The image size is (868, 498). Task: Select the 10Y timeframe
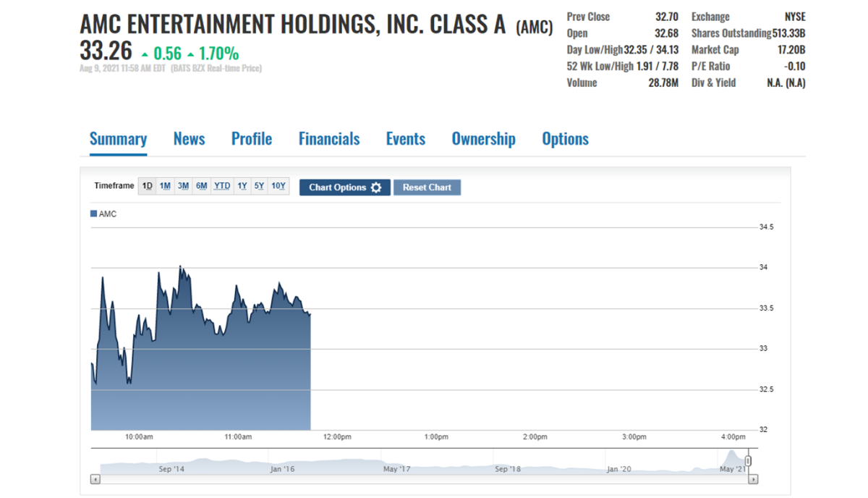click(x=278, y=186)
